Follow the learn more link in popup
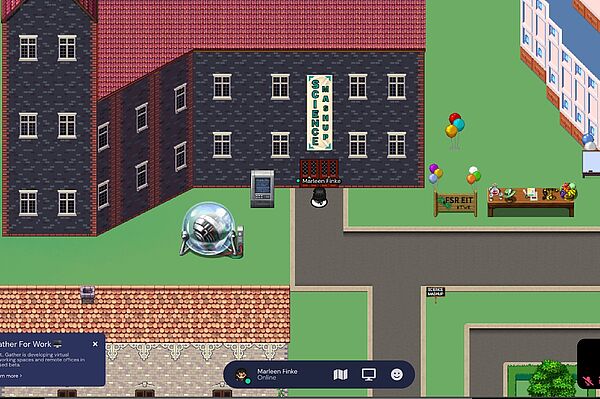 click(x=11, y=376)
